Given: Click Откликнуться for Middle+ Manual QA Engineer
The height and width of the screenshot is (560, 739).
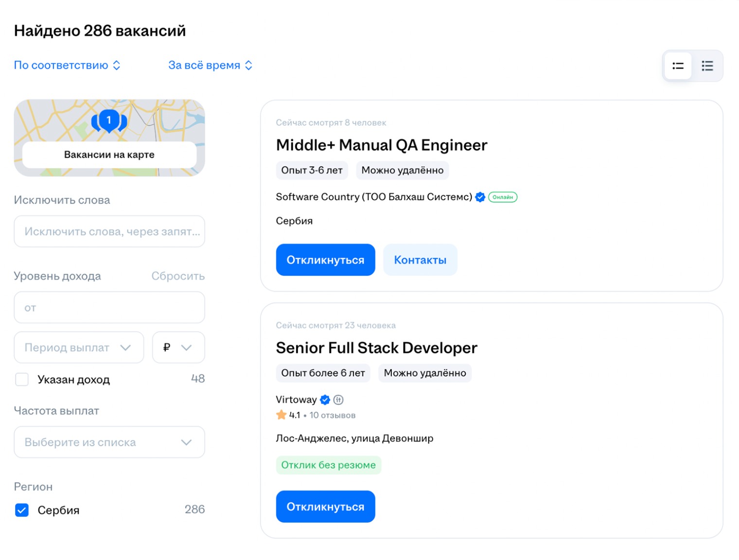Looking at the screenshot, I should (325, 260).
